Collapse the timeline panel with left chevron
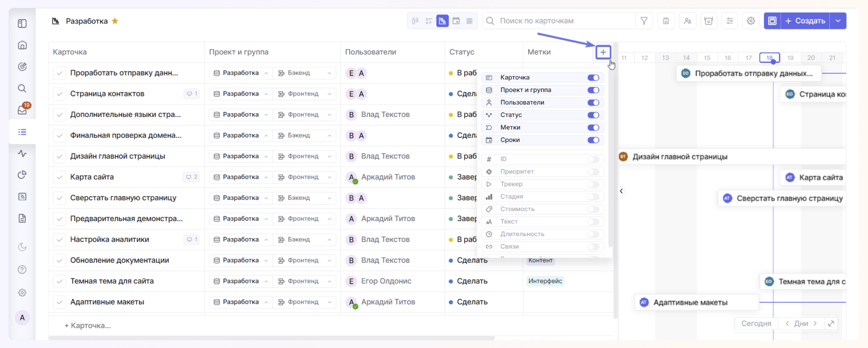The height and width of the screenshot is (348, 868). [621, 191]
